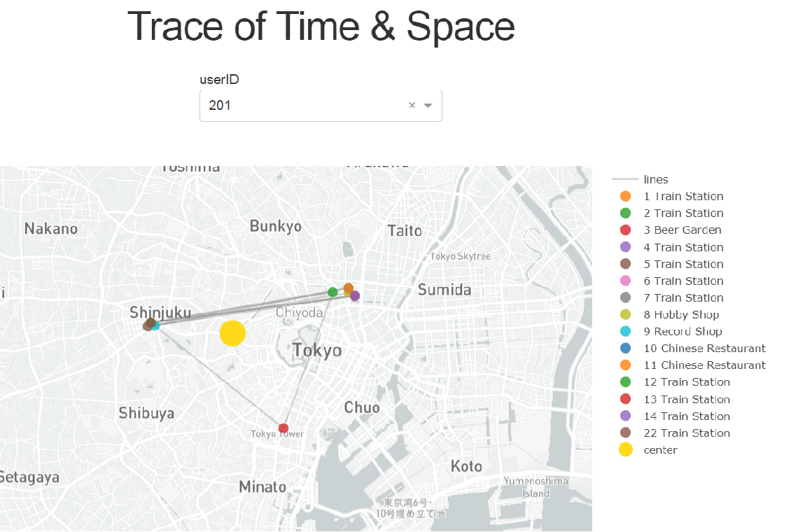This screenshot has height=532, width=798.
Task: Click the yellow center marker on the map
Action: 233,333
